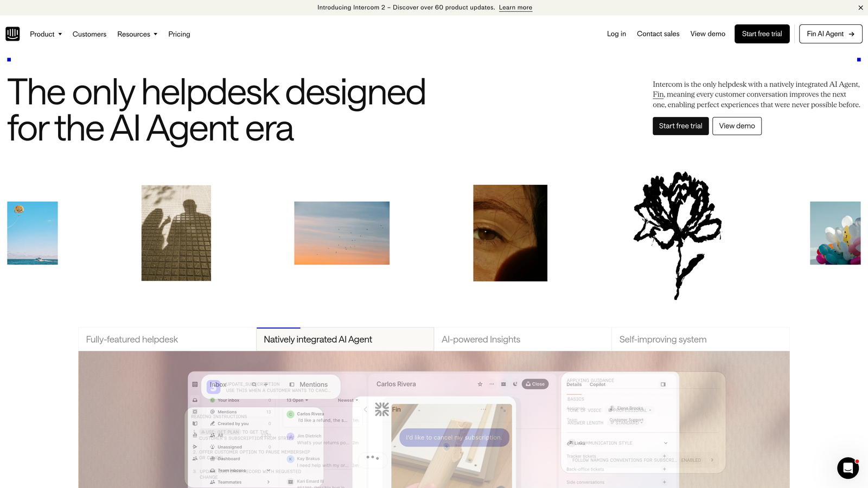
Task: Open the birds in sunset sky photo
Action: point(342,233)
